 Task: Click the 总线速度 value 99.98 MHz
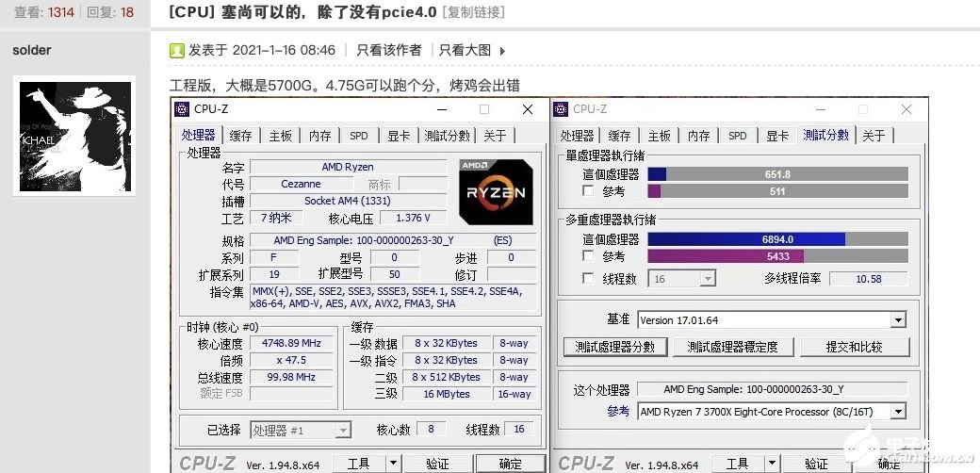(x=291, y=378)
